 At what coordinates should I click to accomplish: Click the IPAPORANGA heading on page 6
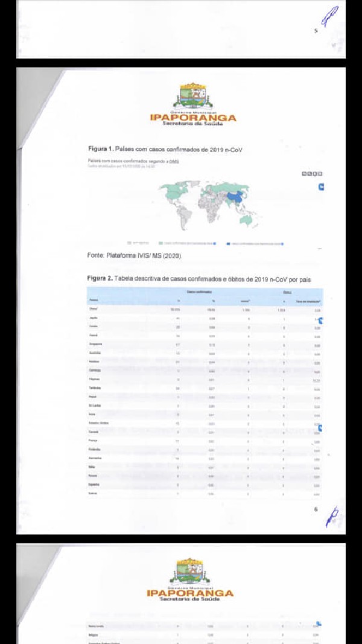(x=193, y=118)
